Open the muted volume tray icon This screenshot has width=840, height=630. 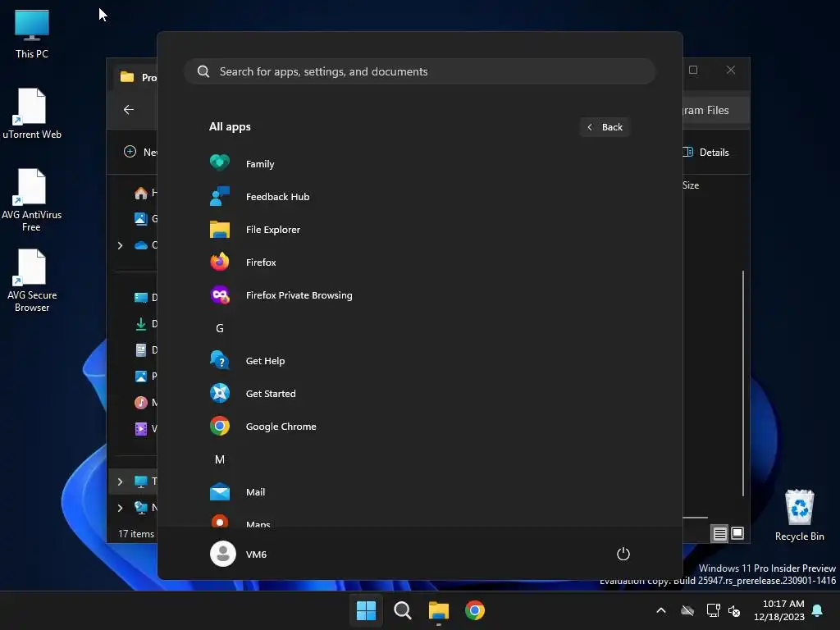pyautogui.click(x=734, y=610)
